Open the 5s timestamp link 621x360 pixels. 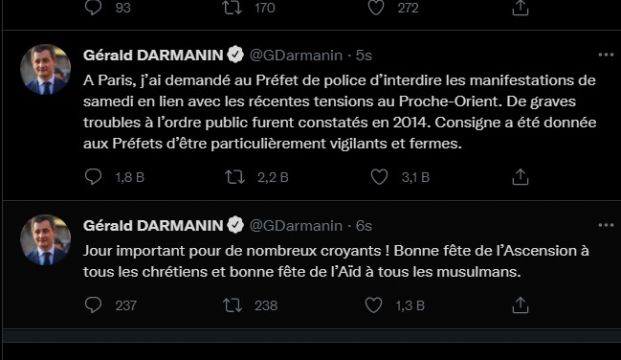[x=364, y=55]
